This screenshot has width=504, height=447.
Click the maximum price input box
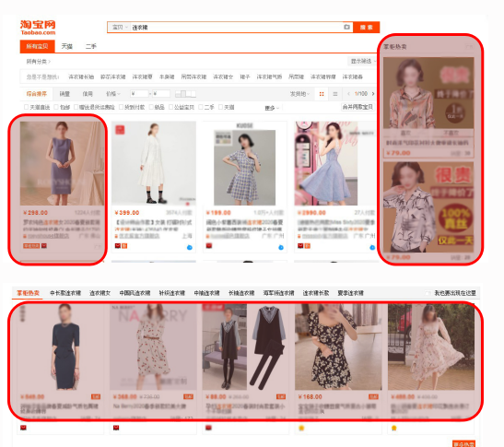tap(161, 94)
